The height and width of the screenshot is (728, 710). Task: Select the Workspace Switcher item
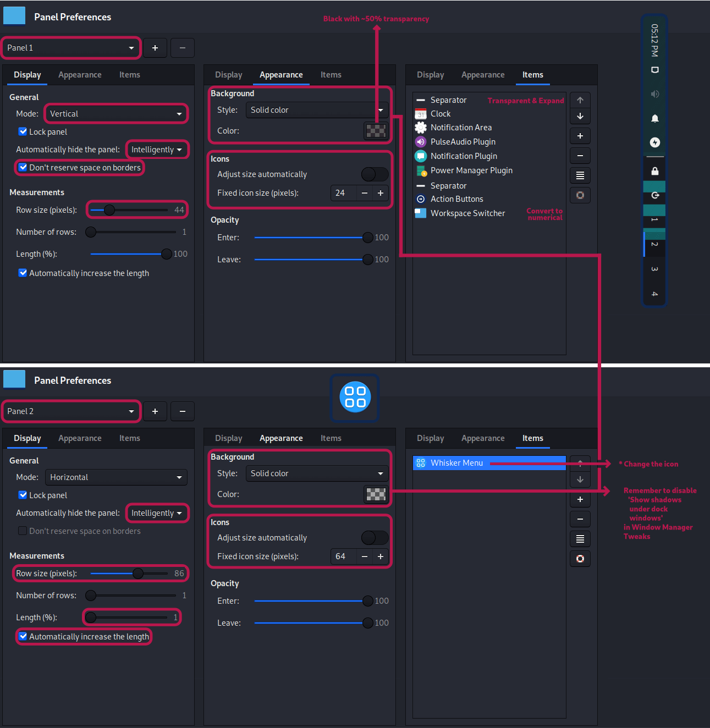pyautogui.click(x=467, y=213)
